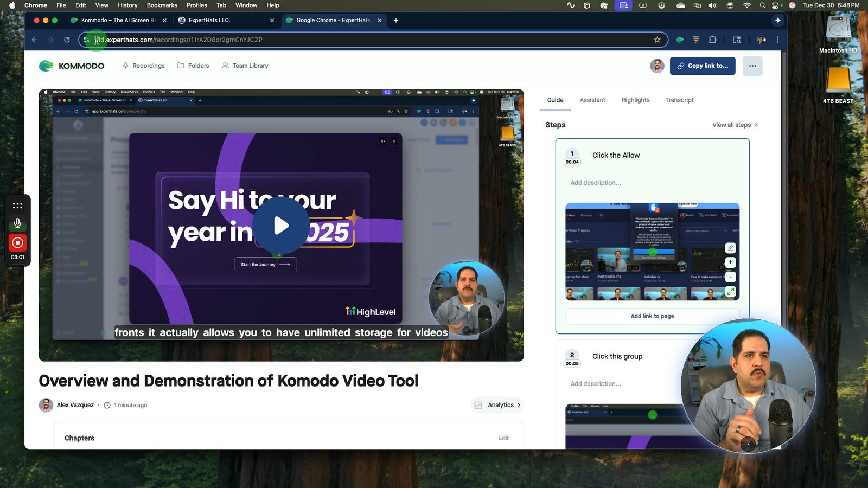Open the recorder widget's dotted grip menu
This screenshot has width=868, height=488.
[17, 206]
